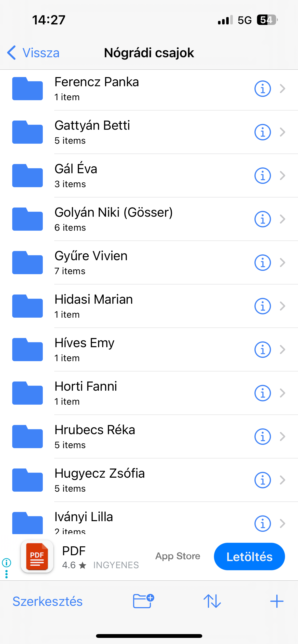
Task: Open the PDF app ad icon
Action: click(37, 556)
